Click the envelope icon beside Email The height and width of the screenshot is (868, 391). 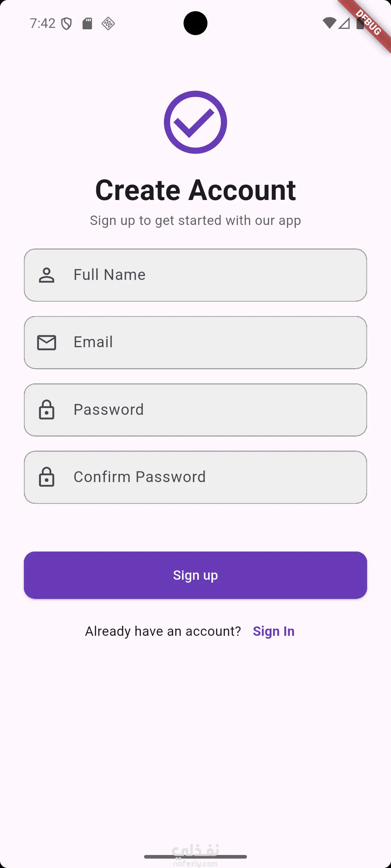click(47, 342)
